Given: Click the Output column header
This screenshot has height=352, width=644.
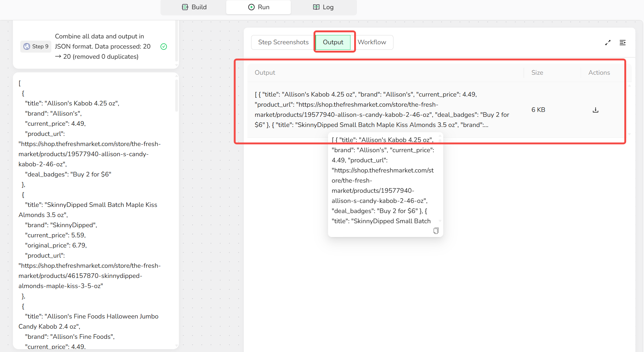Looking at the screenshot, I should [x=265, y=73].
